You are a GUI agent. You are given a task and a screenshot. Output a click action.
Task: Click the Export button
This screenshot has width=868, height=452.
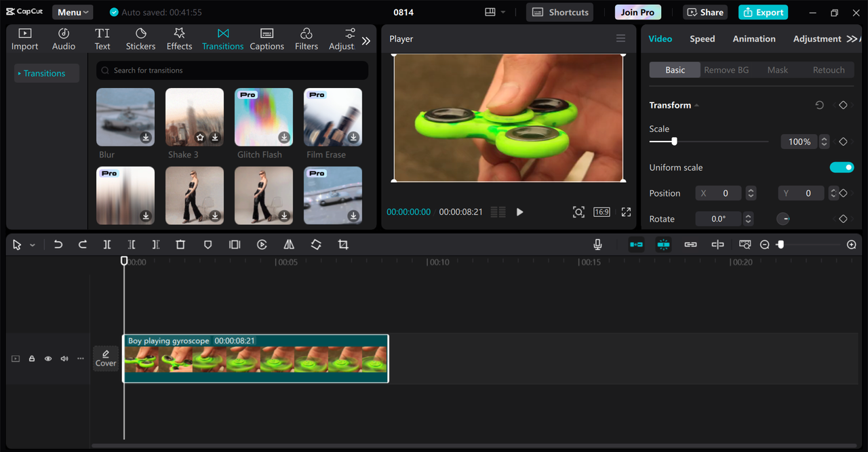[x=763, y=12]
